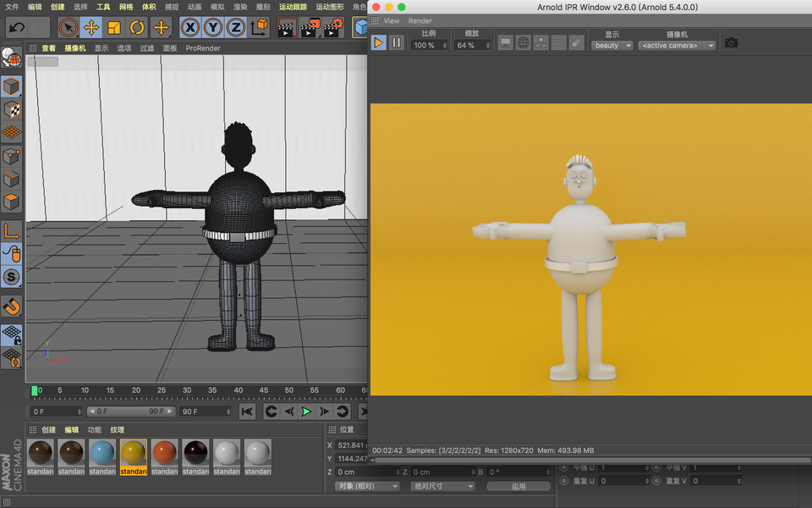The height and width of the screenshot is (508, 812).
Task: Open the active camera dropdown
Action: 677,46
